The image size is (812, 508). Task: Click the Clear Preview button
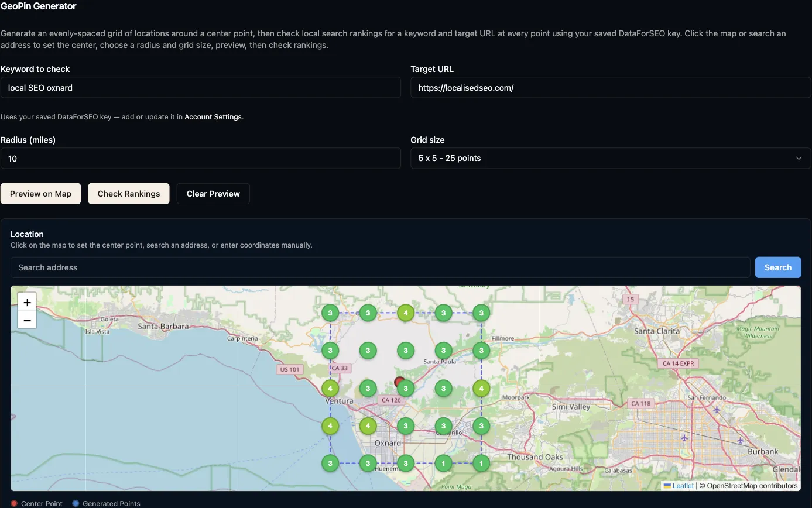[x=213, y=194]
